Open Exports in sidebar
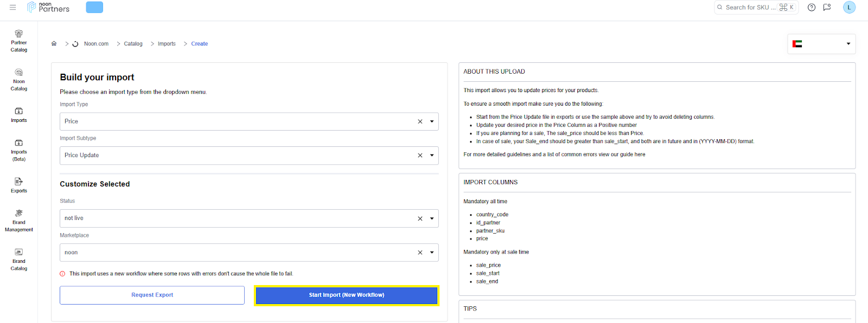The image size is (868, 323). (18, 185)
